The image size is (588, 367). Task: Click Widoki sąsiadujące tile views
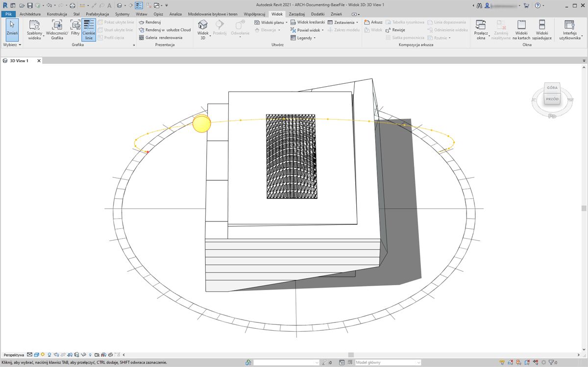coord(542,30)
